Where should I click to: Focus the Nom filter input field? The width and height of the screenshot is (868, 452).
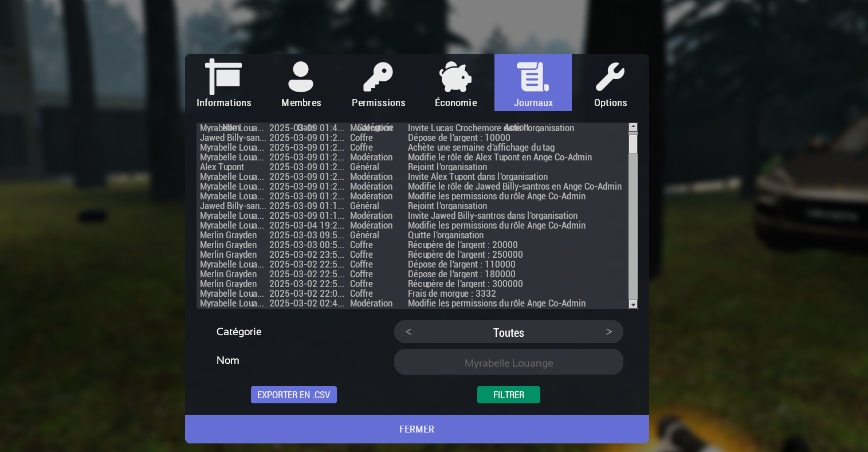tap(509, 363)
